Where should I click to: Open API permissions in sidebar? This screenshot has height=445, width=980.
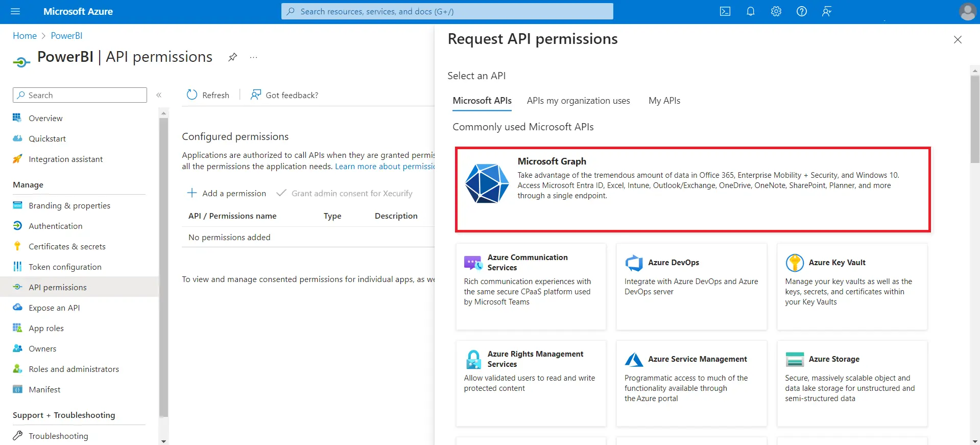pyautogui.click(x=79, y=287)
